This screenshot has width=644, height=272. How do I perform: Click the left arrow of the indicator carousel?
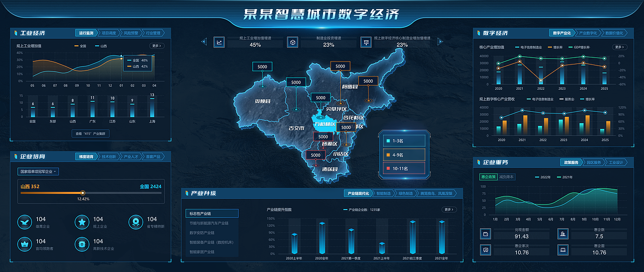click(203, 42)
